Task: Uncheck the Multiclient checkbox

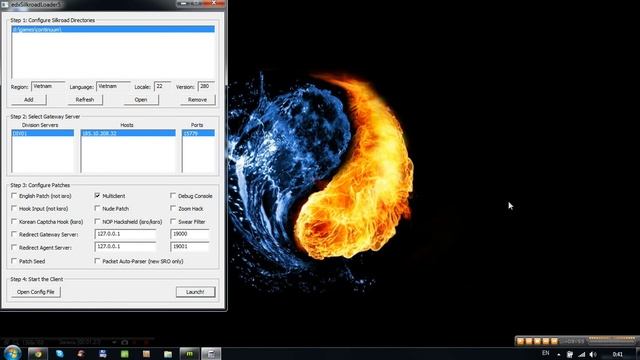Action: [97, 196]
